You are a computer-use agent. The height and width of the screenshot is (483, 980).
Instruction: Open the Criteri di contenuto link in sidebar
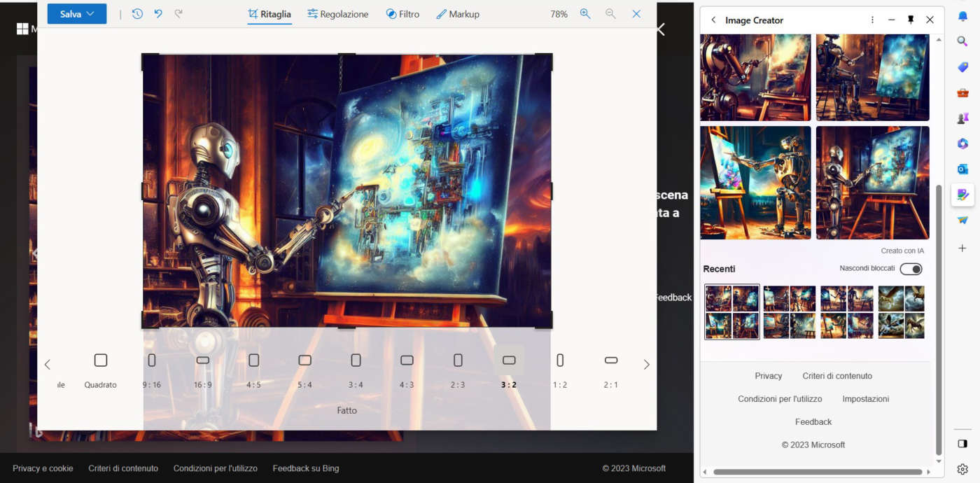(x=837, y=376)
